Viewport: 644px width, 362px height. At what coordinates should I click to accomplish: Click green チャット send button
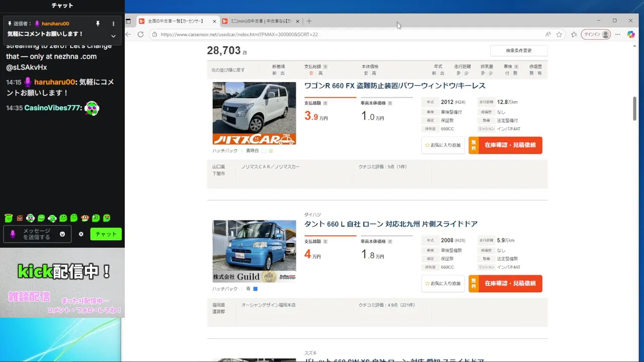106,234
